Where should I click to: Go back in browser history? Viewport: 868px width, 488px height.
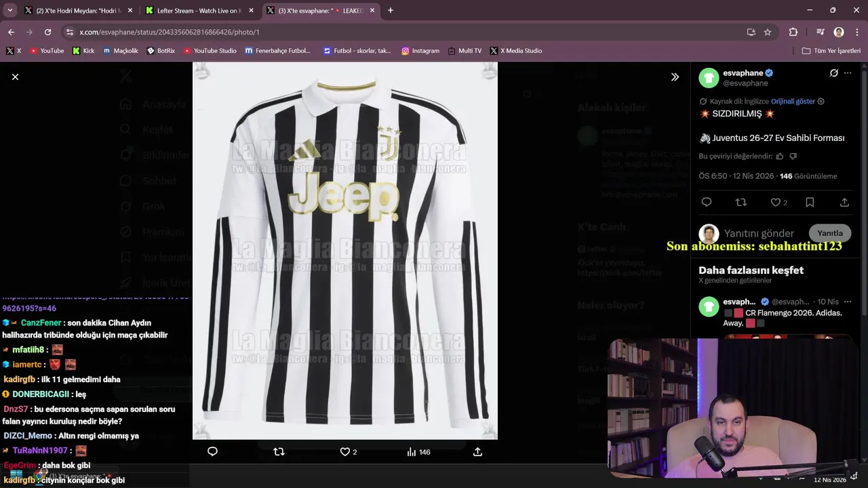12,32
